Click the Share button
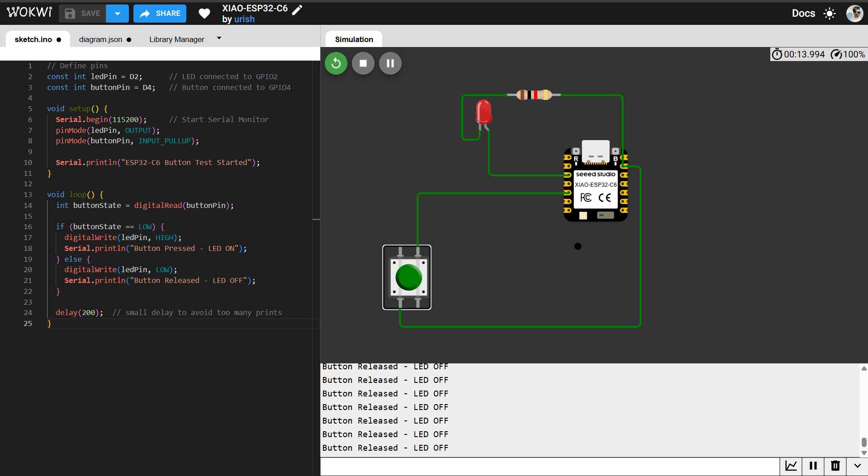The width and height of the screenshot is (868, 476). pos(160,14)
